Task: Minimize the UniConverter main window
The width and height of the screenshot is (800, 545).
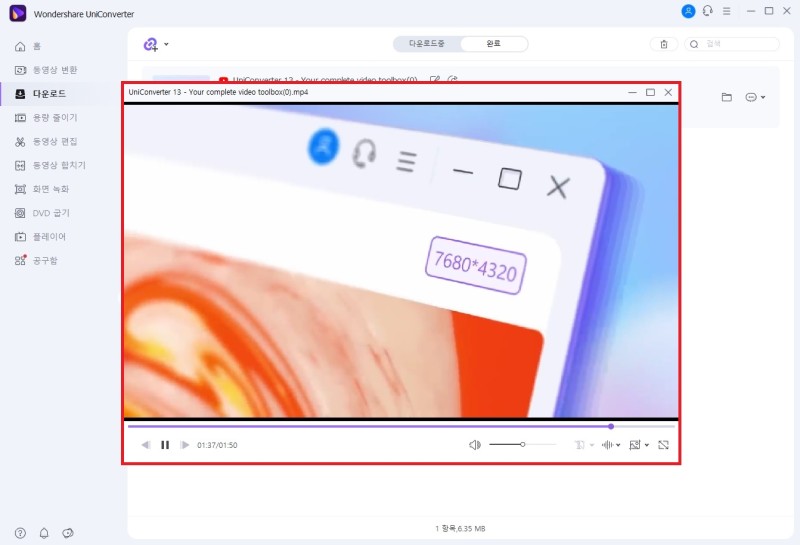Action: 751,11
